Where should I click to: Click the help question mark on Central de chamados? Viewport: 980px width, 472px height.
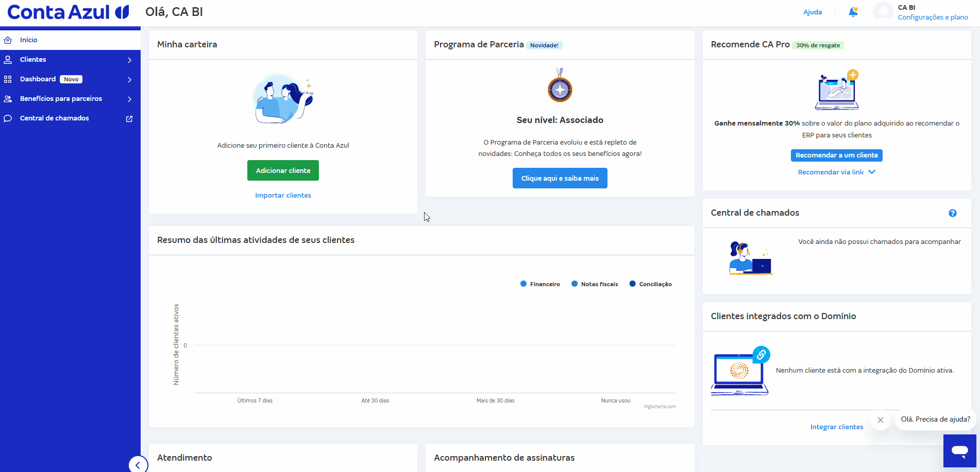(x=953, y=213)
